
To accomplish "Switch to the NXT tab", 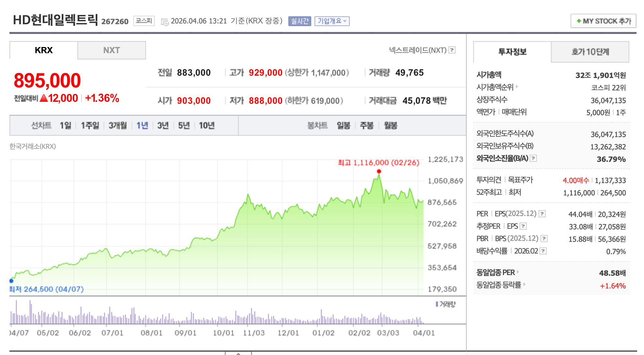I will coord(111,50).
